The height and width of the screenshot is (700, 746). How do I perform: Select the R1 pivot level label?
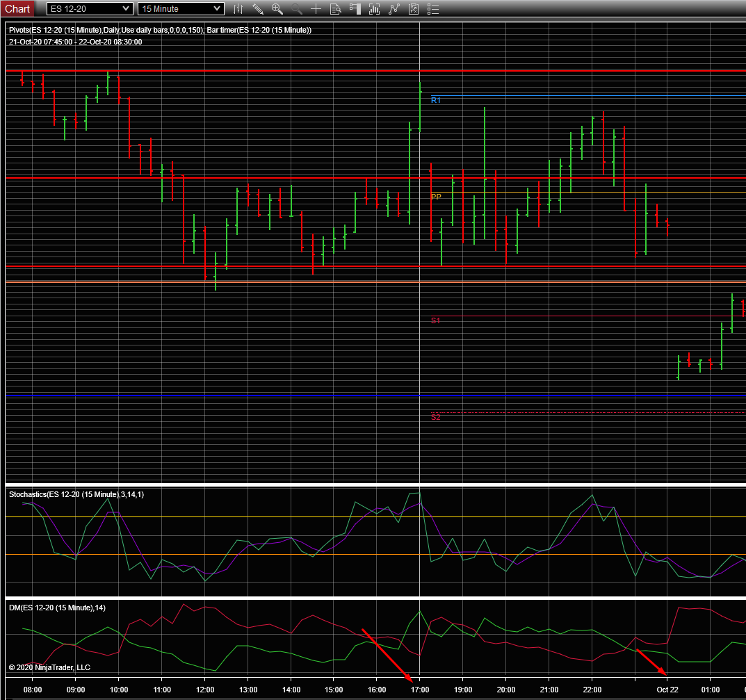[436, 100]
